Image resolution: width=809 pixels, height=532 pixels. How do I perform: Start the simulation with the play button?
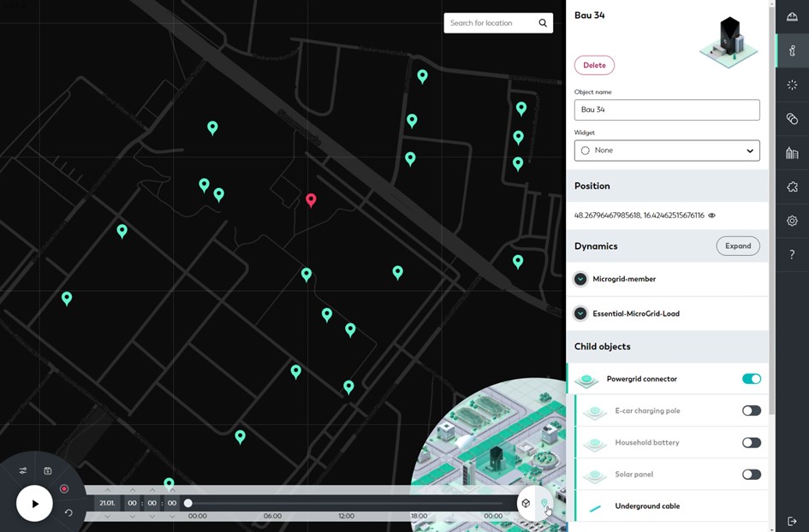34,504
